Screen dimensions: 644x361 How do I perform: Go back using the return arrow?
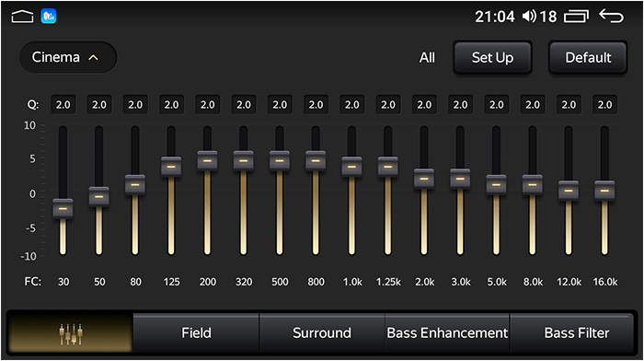click(611, 16)
